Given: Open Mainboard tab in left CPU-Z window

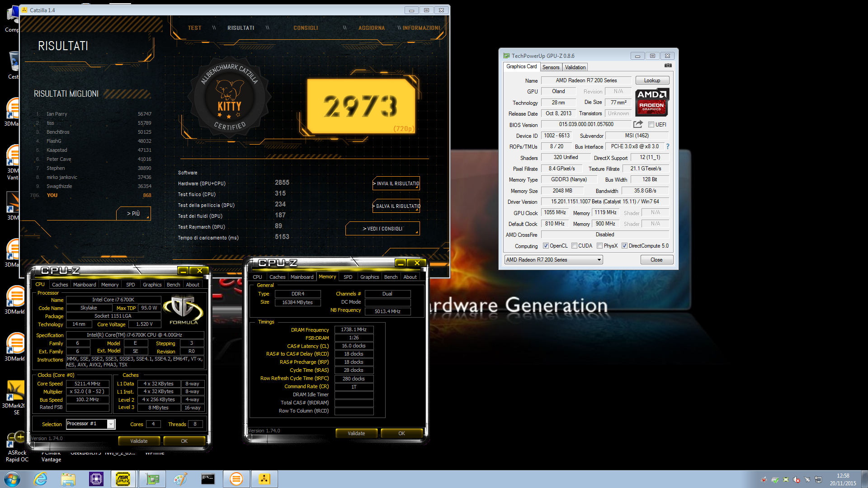Looking at the screenshot, I should (85, 285).
